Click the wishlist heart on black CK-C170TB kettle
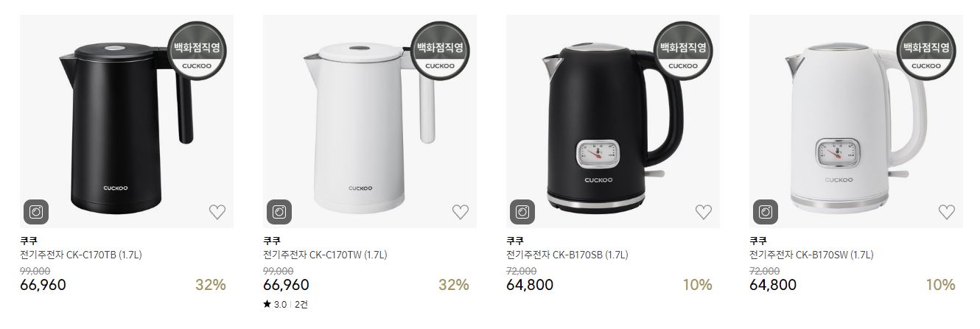Viewport: 980px width, 329px height. 217,212
